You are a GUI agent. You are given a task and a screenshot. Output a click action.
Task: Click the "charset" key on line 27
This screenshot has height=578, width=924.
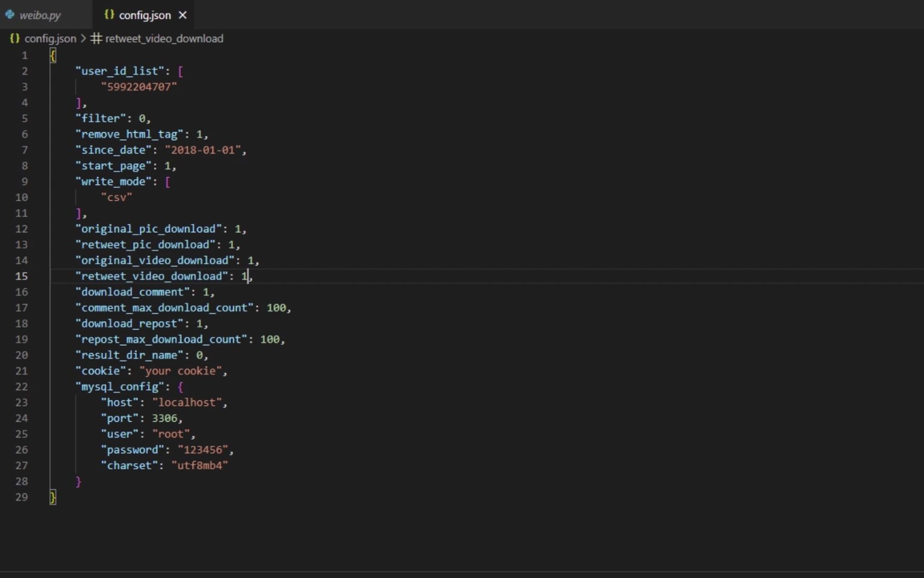point(129,466)
